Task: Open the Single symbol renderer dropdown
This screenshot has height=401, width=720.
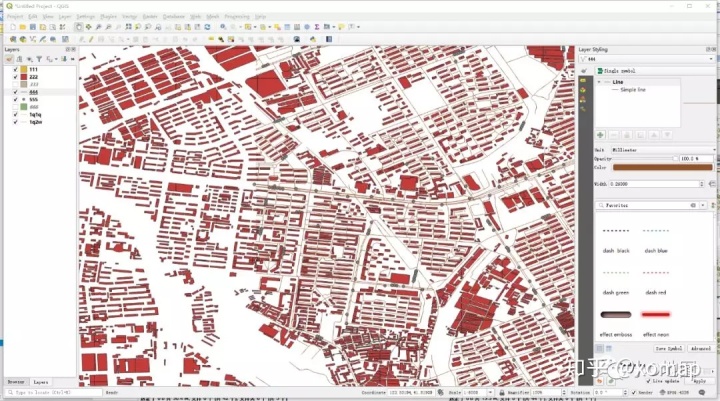Action: [655, 71]
